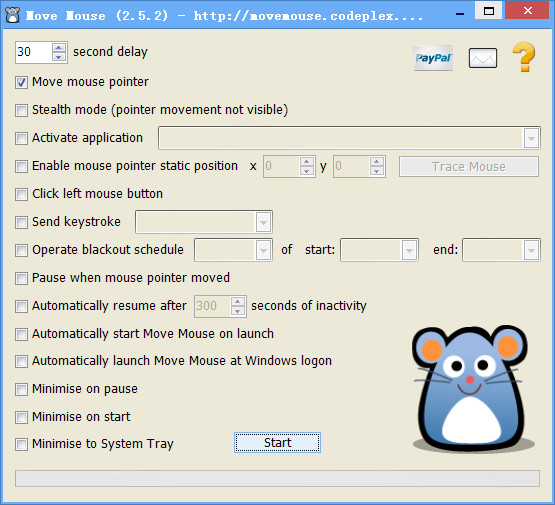Tick Automatically resume after checkbox

pos(21,306)
